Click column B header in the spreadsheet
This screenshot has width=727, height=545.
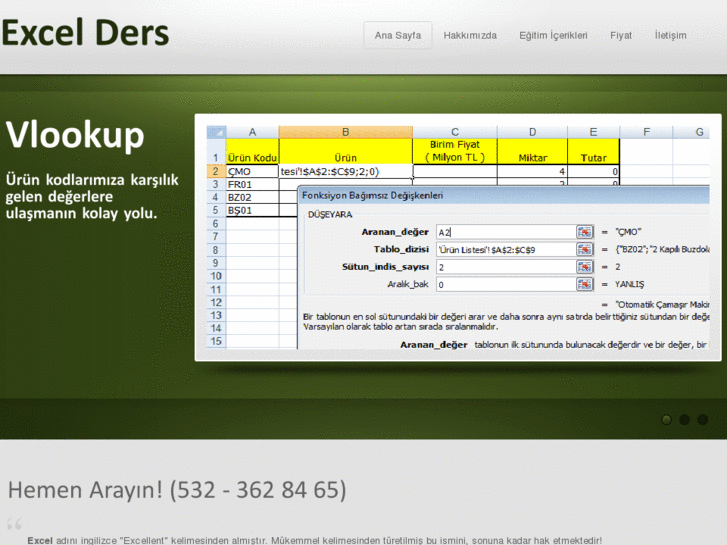346,132
